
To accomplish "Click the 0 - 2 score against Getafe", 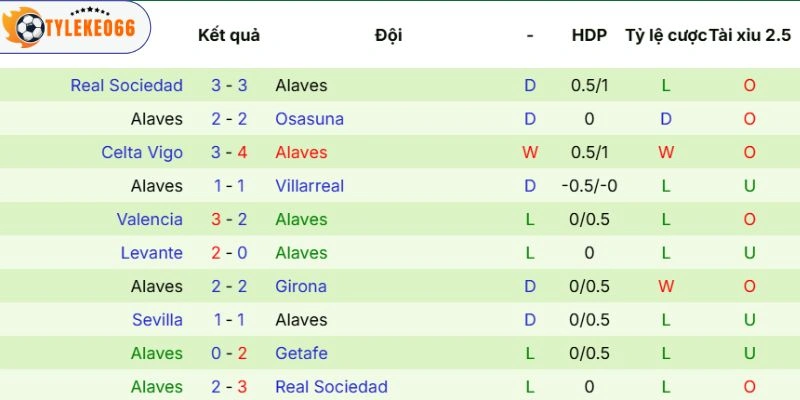I will [x=229, y=353].
